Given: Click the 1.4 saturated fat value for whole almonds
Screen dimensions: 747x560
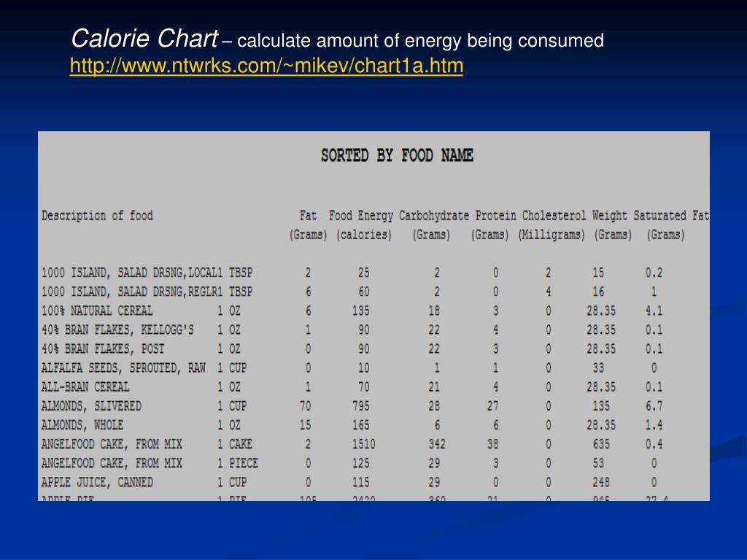Looking at the screenshot, I should pyautogui.click(x=654, y=425).
